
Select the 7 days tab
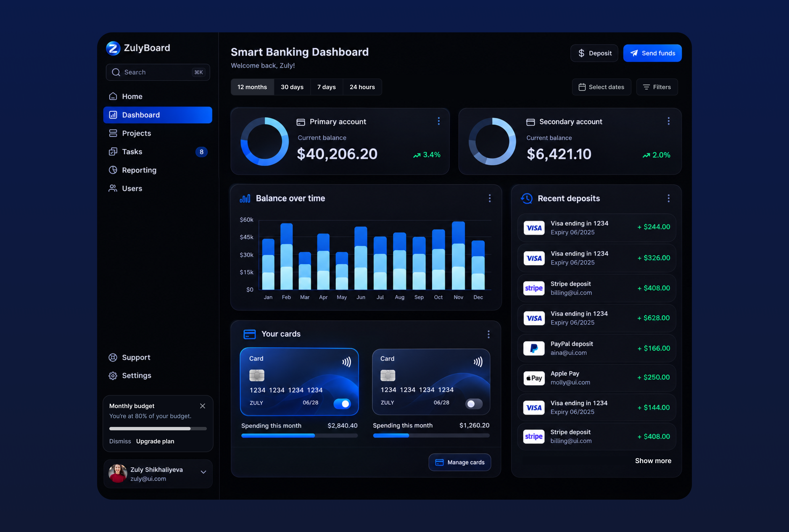(x=327, y=87)
